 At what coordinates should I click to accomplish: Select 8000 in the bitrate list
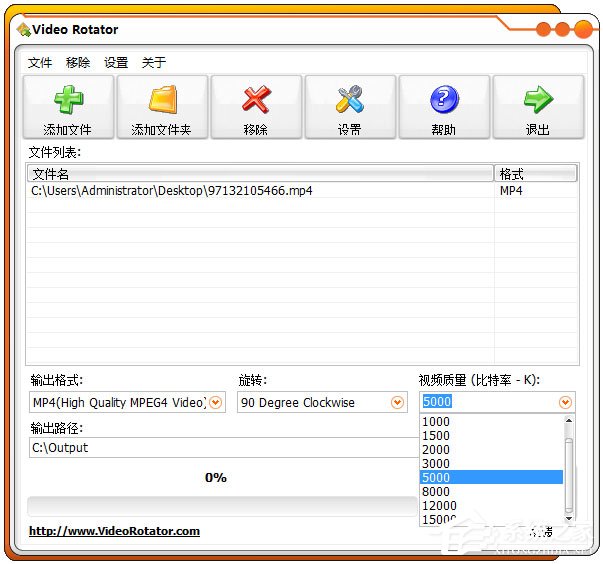(491, 491)
